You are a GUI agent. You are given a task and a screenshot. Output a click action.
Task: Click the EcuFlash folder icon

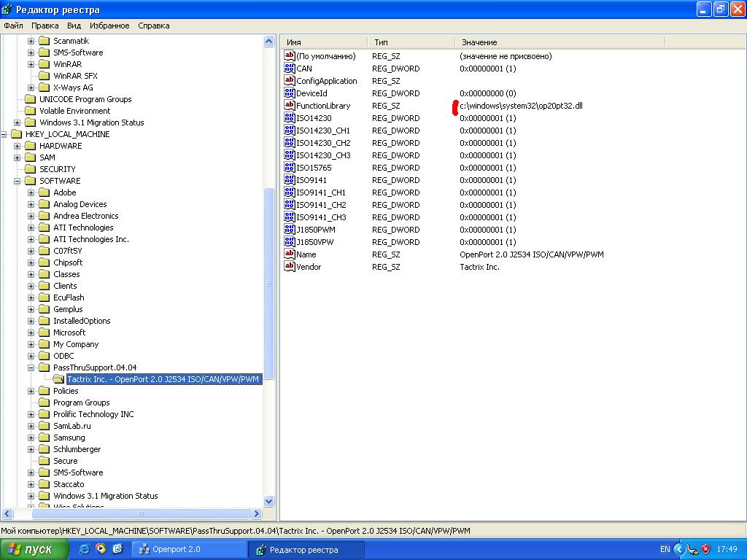click(44, 297)
